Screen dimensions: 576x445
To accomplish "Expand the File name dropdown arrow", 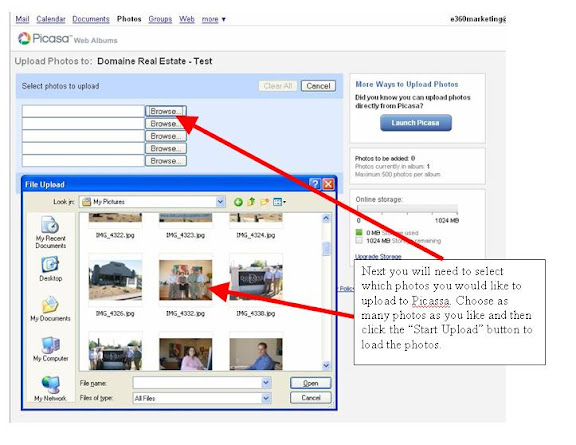I will (266, 383).
